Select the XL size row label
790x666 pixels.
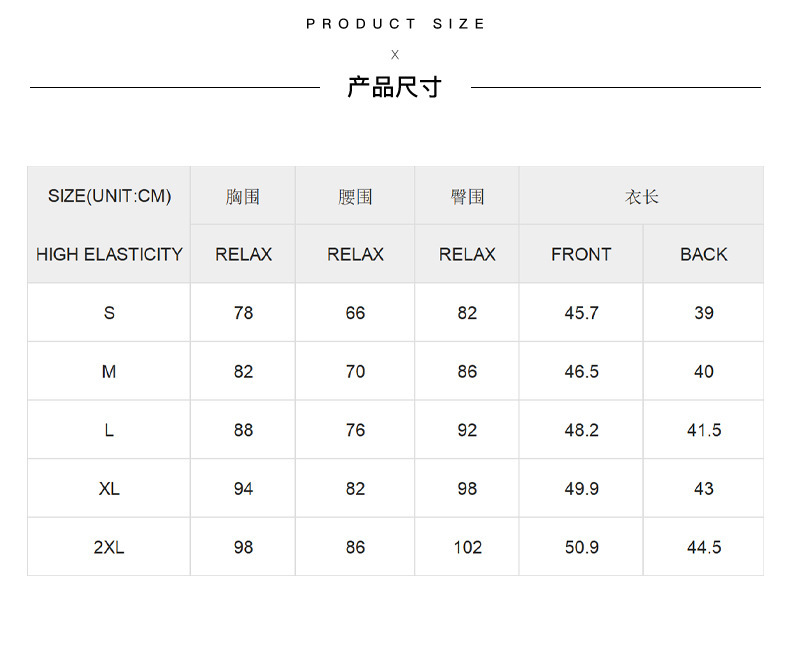109,489
